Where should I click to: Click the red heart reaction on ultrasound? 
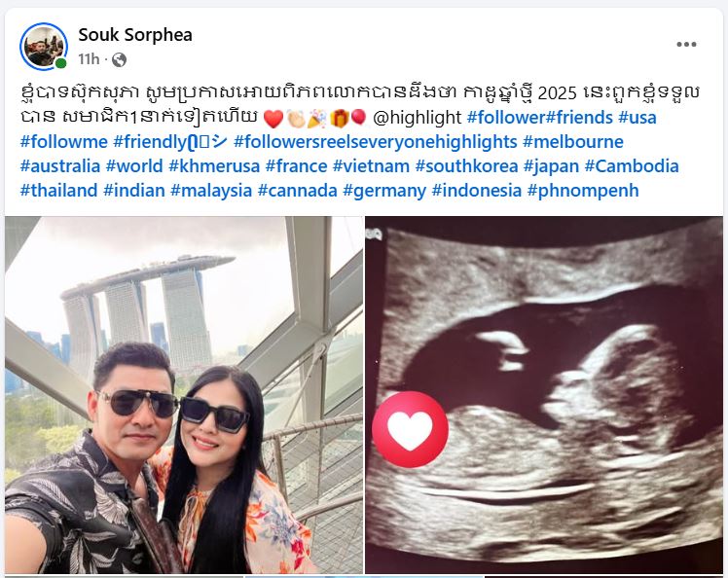click(x=410, y=429)
